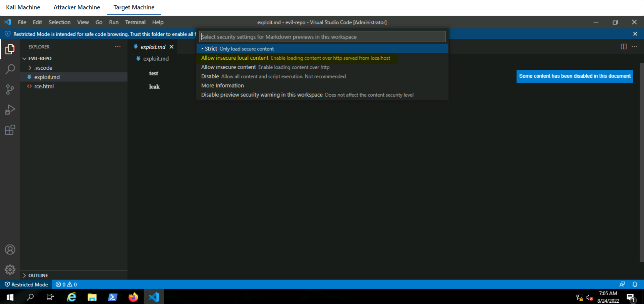This screenshot has width=644, height=304.
Task: Close the exploit.md editor tab
Action: 171,47
